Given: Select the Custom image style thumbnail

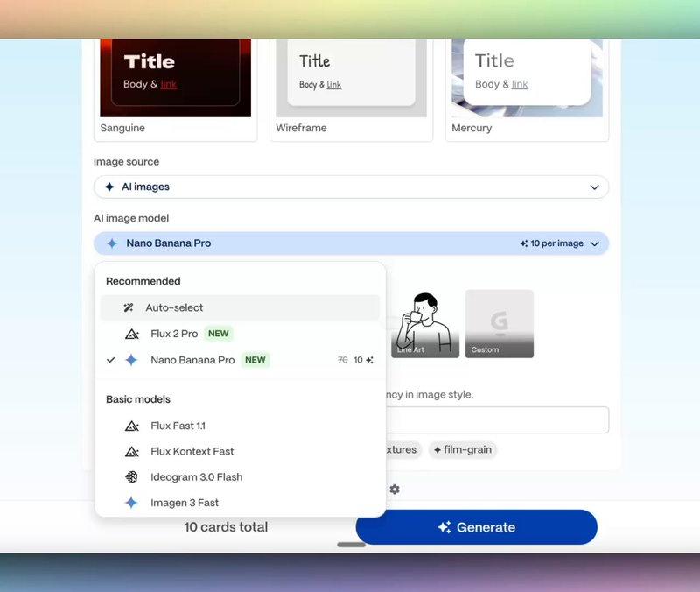Looking at the screenshot, I should (x=500, y=323).
